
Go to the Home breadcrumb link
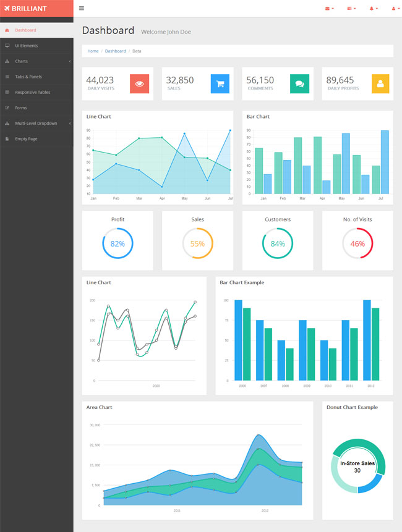pos(93,51)
